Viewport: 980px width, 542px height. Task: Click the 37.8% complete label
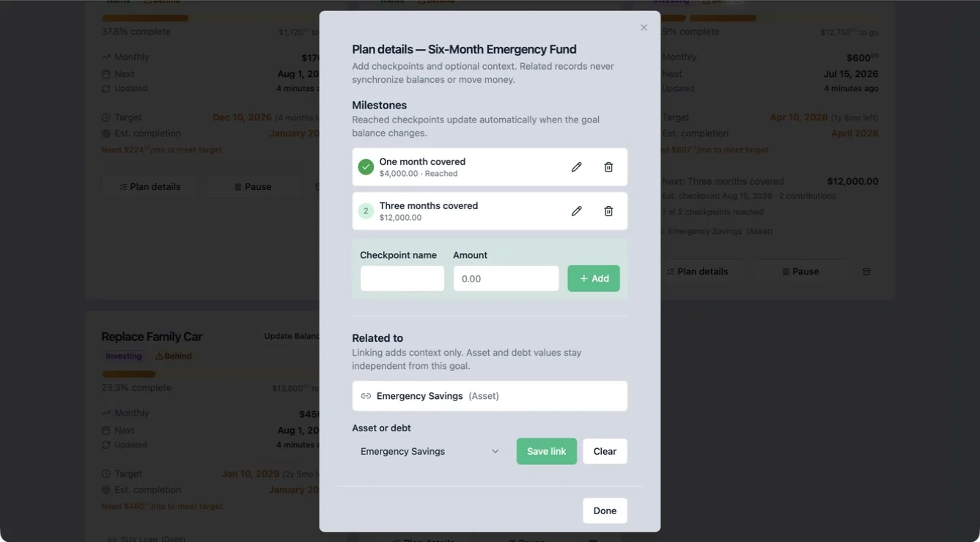[x=136, y=32]
